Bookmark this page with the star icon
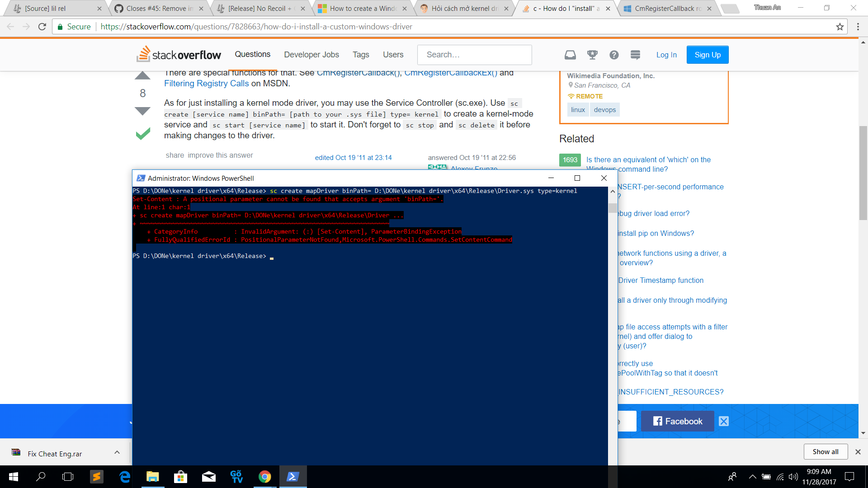Screen dimensions: 868x488 pyautogui.click(x=840, y=27)
